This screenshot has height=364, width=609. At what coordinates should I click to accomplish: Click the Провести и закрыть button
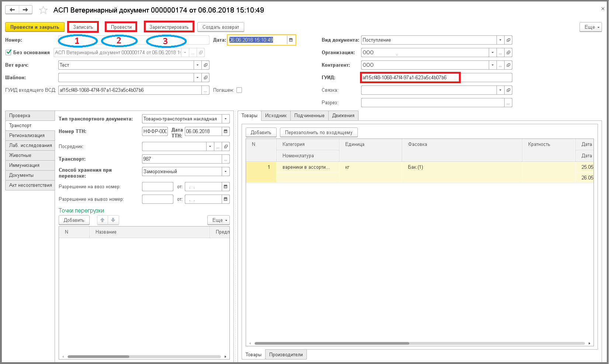(35, 27)
